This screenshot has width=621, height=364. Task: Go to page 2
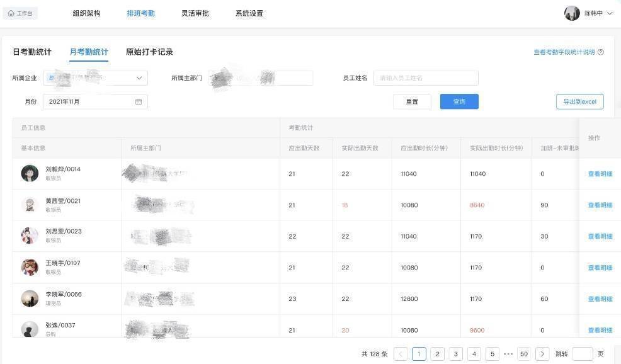coord(437,354)
